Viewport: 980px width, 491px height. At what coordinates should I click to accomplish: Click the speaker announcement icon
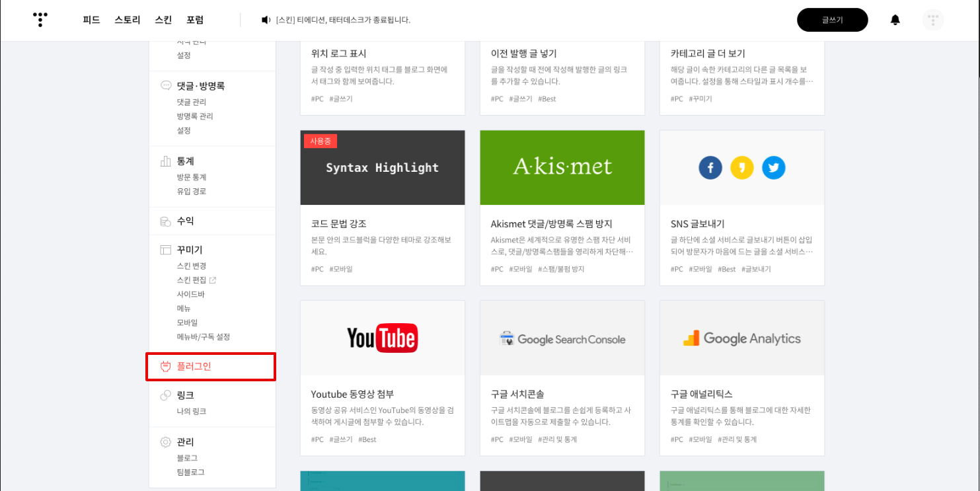[266, 20]
